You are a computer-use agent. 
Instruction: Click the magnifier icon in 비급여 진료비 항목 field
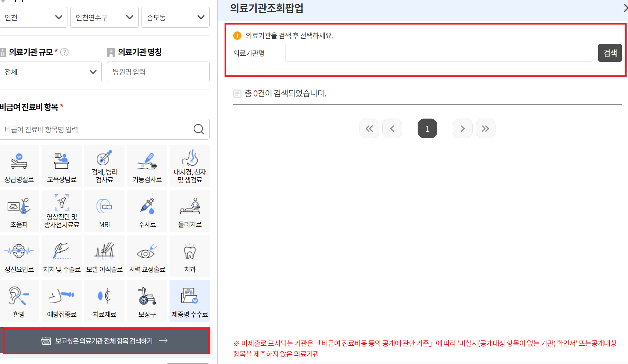pos(199,129)
